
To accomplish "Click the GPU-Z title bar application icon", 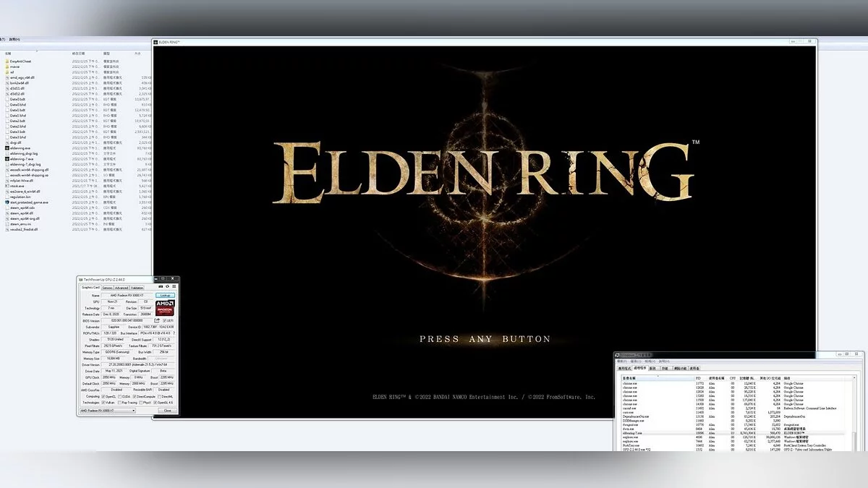I will (81, 280).
